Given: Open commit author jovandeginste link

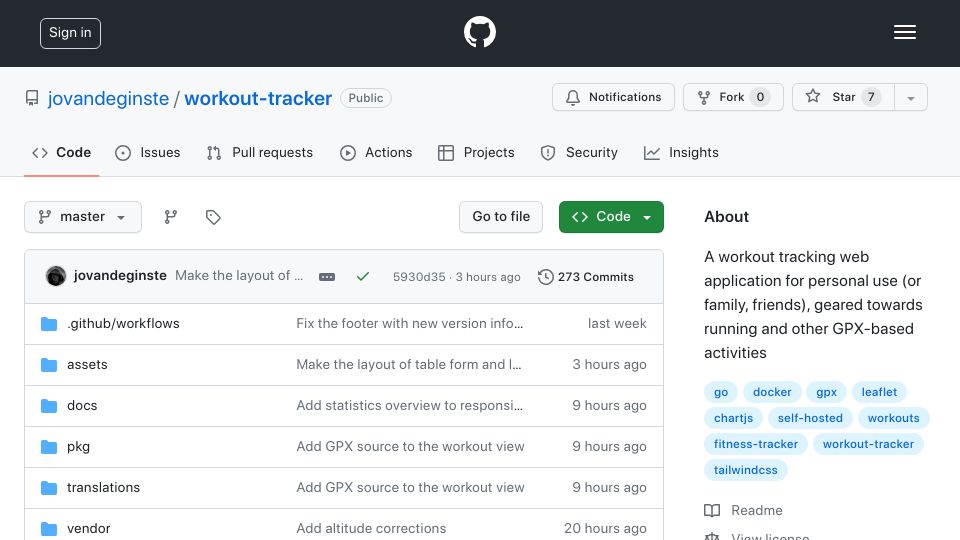Looking at the screenshot, I should click(120, 276).
